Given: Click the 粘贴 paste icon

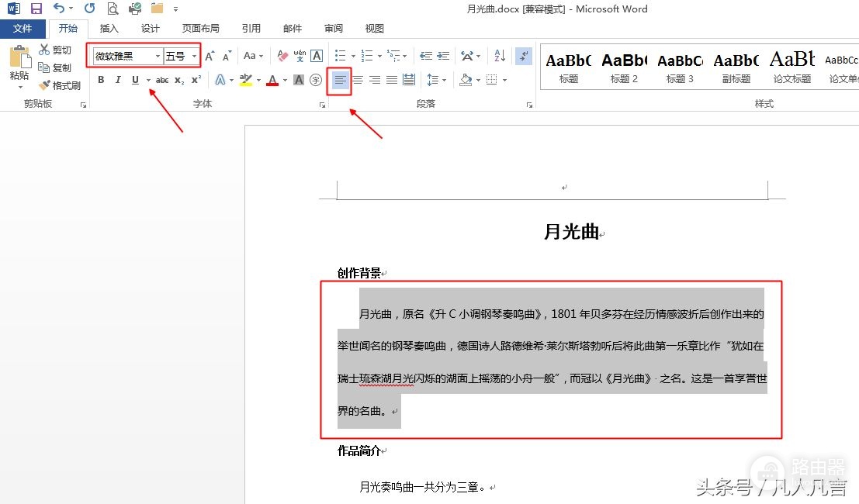Looking at the screenshot, I should [x=19, y=57].
